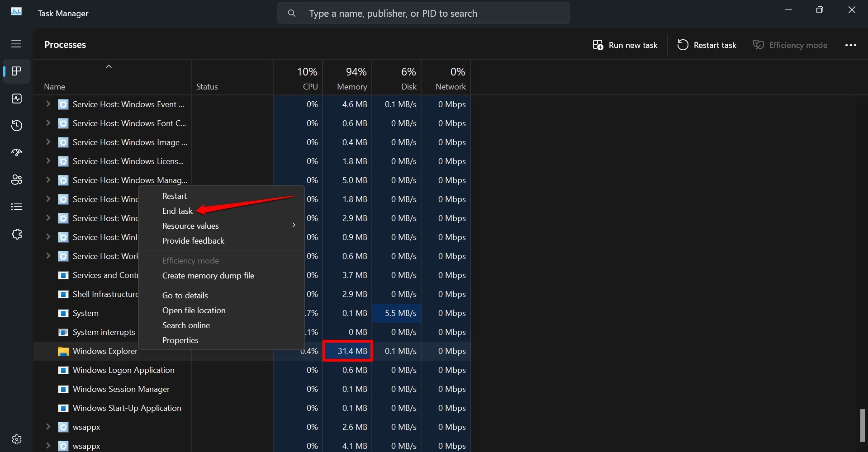
Task: Click Service Host: Windows Event 4.6 MB value
Action: coord(355,104)
